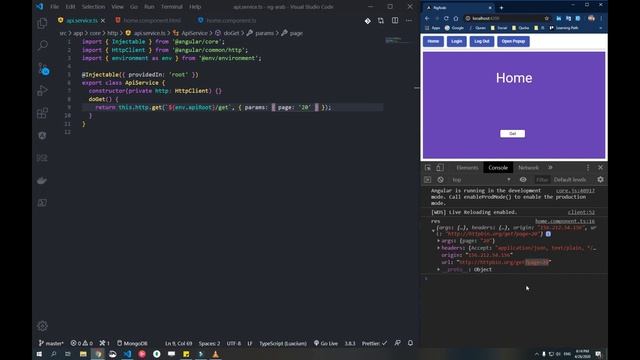The image size is (640, 360).
Task: Select the inspect element tool in DevTools
Action: click(427, 168)
